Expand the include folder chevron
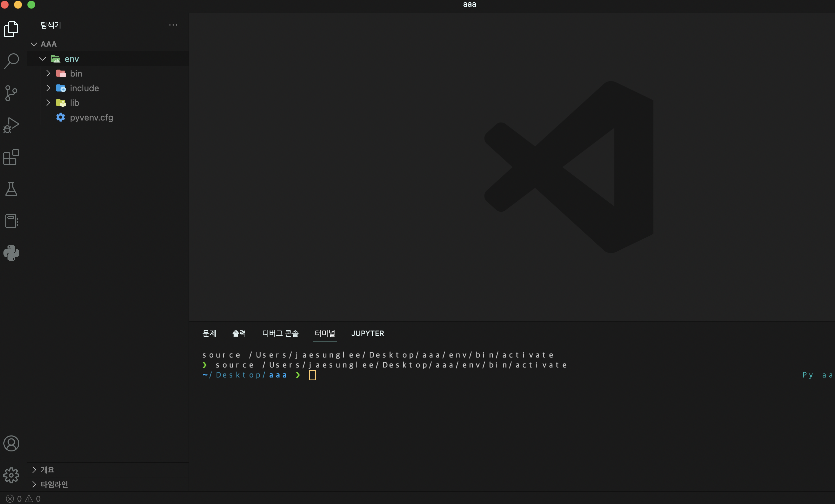The width and height of the screenshot is (835, 504). (48, 88)
